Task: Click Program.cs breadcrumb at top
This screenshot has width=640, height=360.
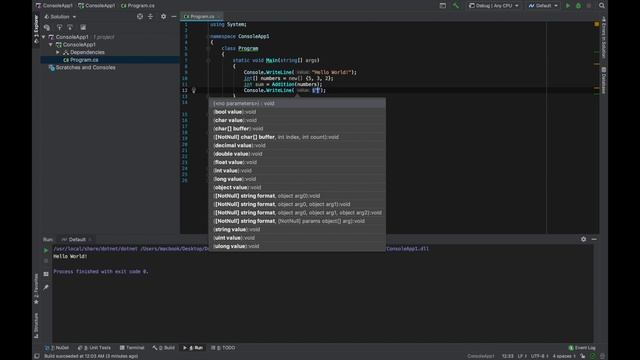Action: (138, 6)
